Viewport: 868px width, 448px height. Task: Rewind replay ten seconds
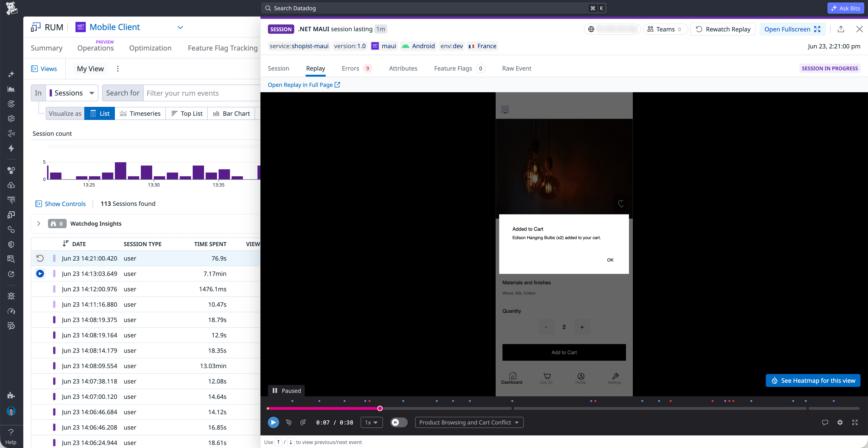click(289, 422)
